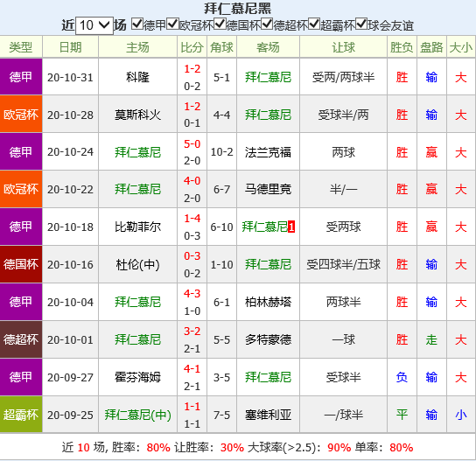Image resolution: width=476 pixels, height=461 pixels.
Task: Click the handicap 一/球半
Action: [x=343, y=415]
